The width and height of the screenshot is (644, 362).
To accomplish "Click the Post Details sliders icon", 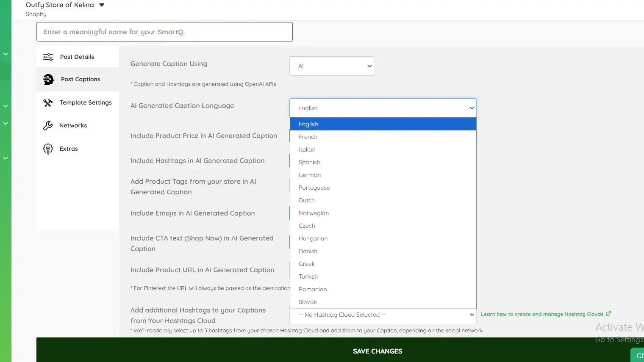I will pyautogui.click(x=48, y=57).
